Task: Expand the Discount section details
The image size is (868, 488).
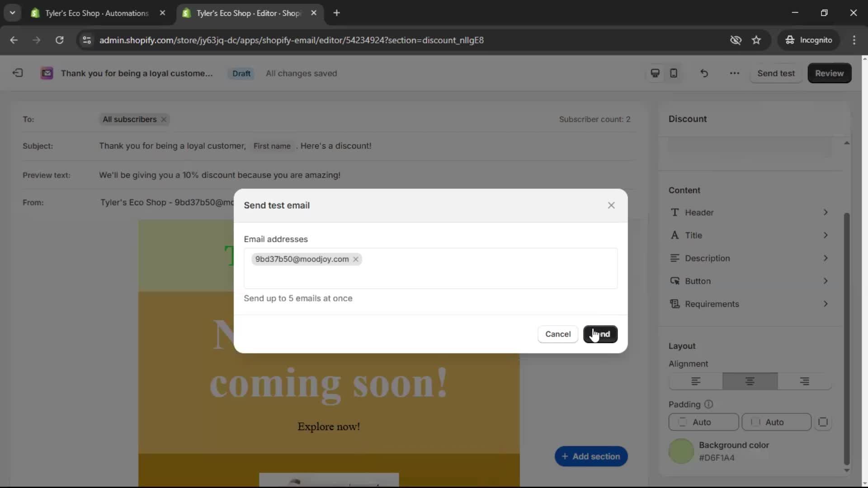Action: [x=688, y=118]
